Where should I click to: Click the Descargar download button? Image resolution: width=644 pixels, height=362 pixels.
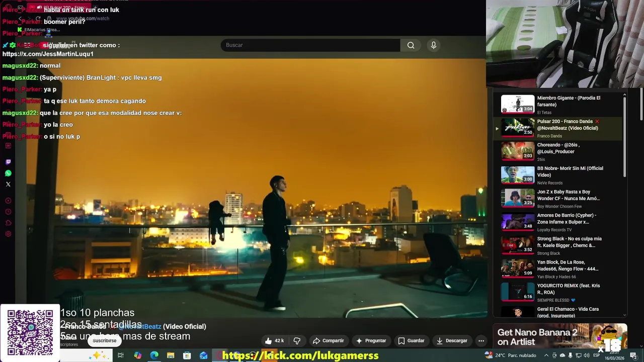point(452,341)
